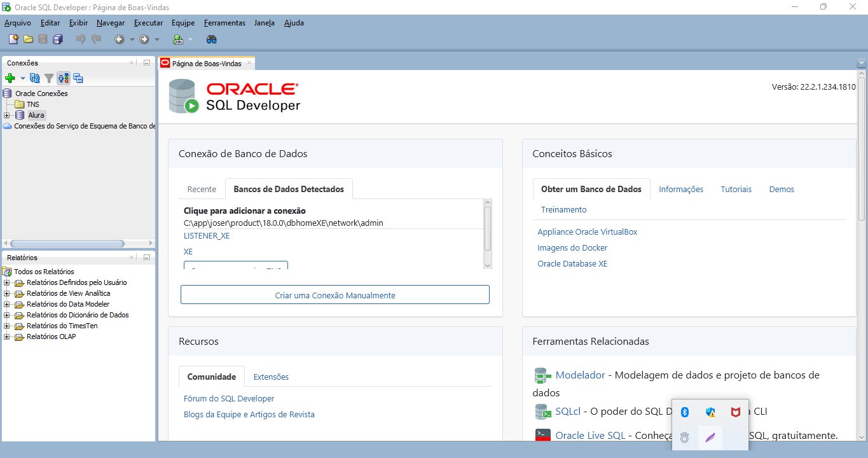Viewport: 868px width, 458px height.
Task: Open the Exibir menu
Action: [79, 23]
